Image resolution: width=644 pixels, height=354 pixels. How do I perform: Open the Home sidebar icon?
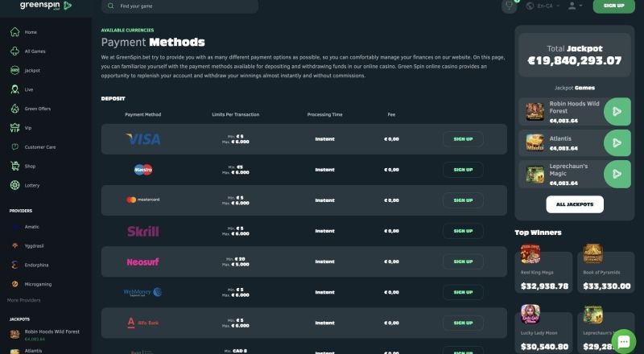pos(14,32)
